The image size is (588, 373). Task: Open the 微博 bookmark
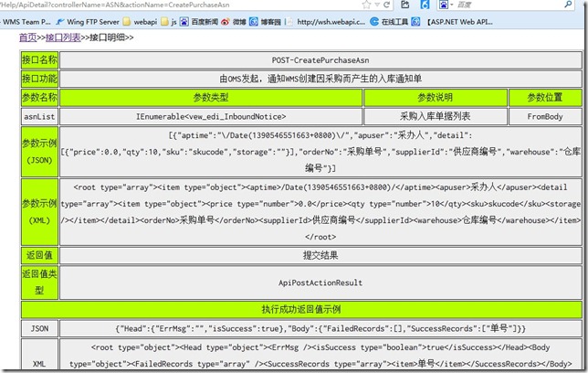pyautogui.click(x=239, y=22)
